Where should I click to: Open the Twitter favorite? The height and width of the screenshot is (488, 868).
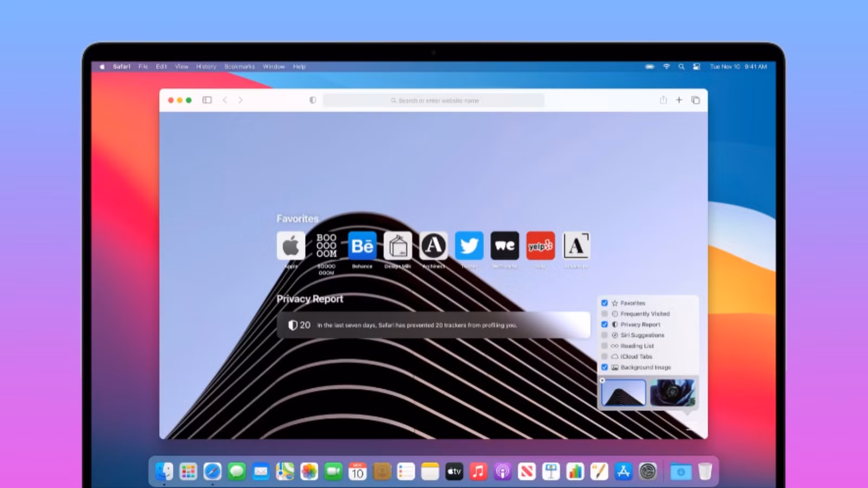(x=469, y=246)
